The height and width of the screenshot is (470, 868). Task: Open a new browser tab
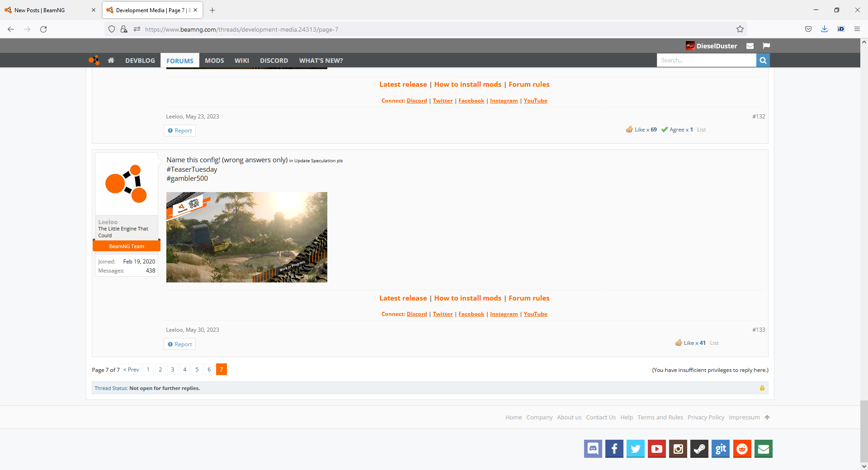212,10
